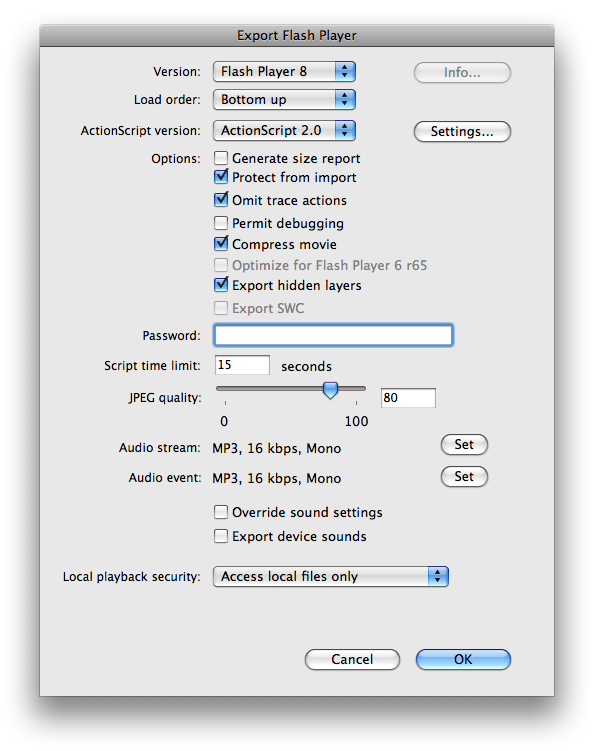
Task: Confirm export with the OK button
Action: pos(463,660)
